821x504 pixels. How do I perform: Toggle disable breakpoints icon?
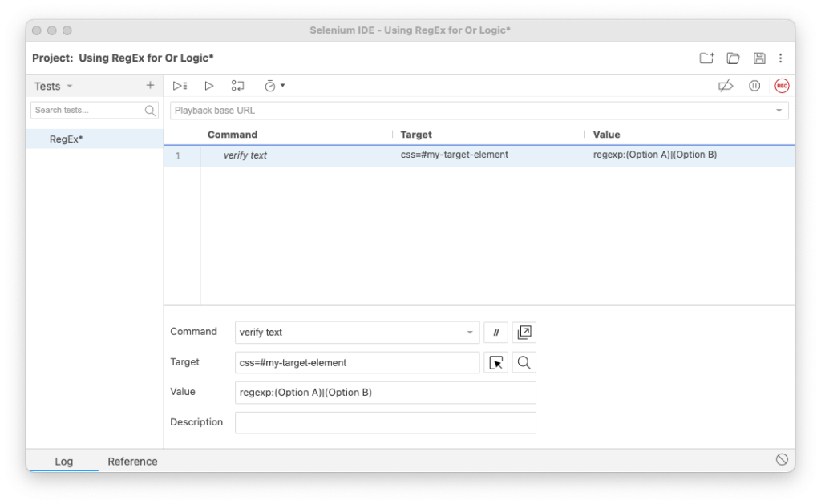(726, 86)
